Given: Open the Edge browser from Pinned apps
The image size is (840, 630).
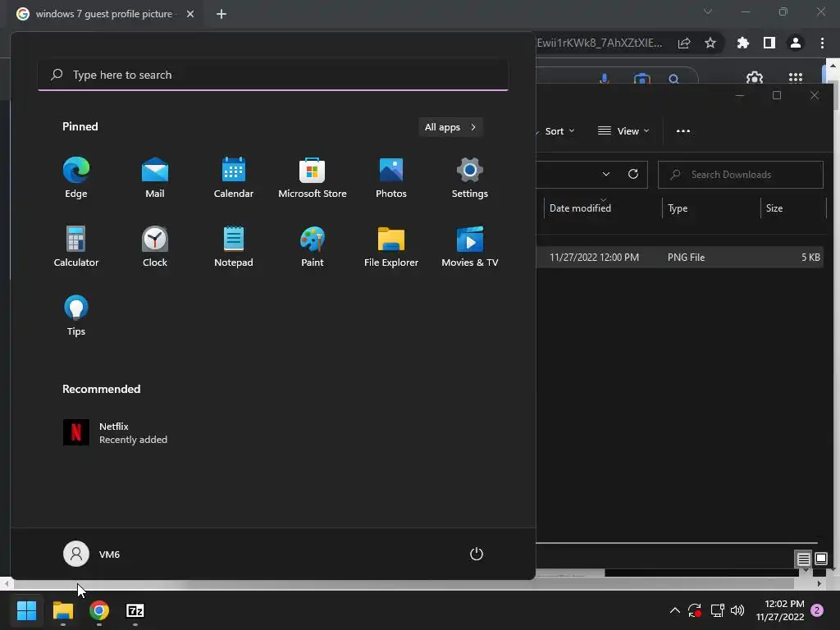Looking at the screenshot, I should click(76, 178).
